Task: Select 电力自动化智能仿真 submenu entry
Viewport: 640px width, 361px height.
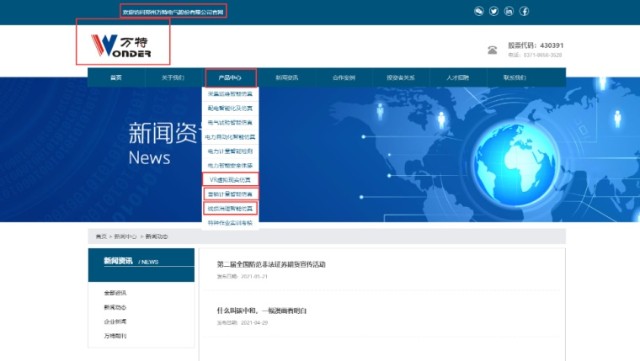Action: click(230, 137)
